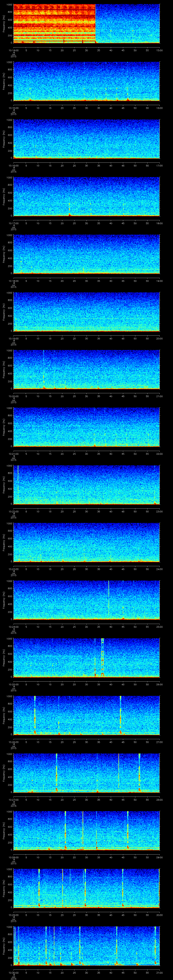Click the 10:22:00 start time label
Screen dimensions: 173x980
(13, 511)
